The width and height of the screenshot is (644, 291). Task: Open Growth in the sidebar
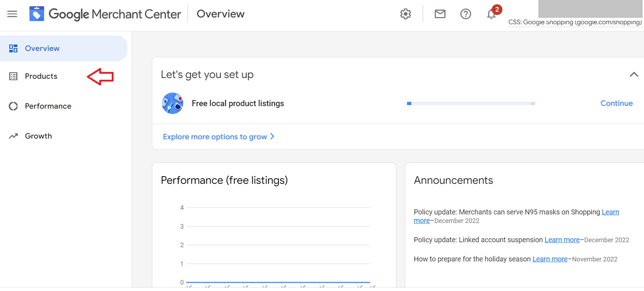tap(38, 136)
